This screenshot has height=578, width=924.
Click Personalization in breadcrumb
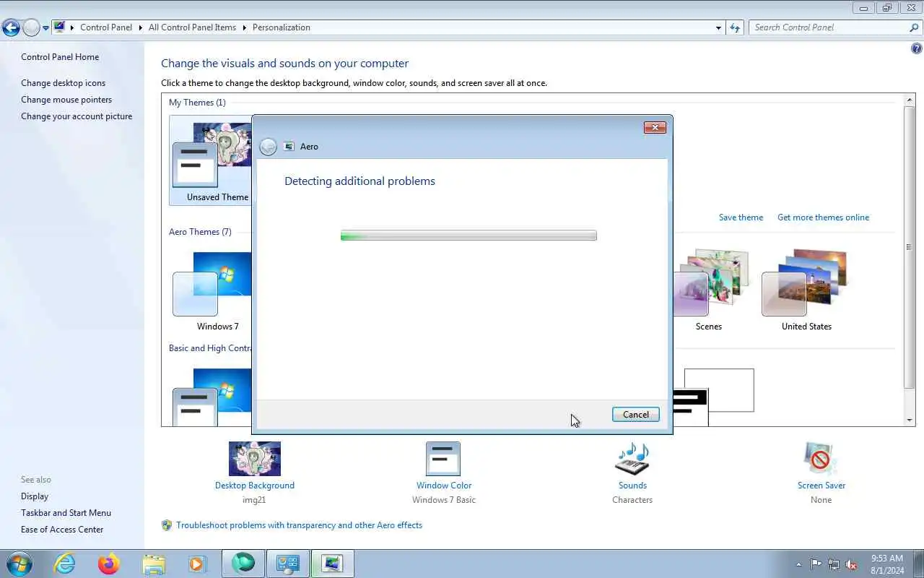(x=281, y=27)
